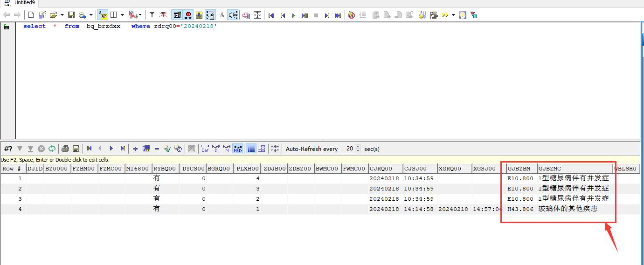Viewport: 644px width, 265px height.
Task: Click the GJBZMC column header
Action: 575,169
